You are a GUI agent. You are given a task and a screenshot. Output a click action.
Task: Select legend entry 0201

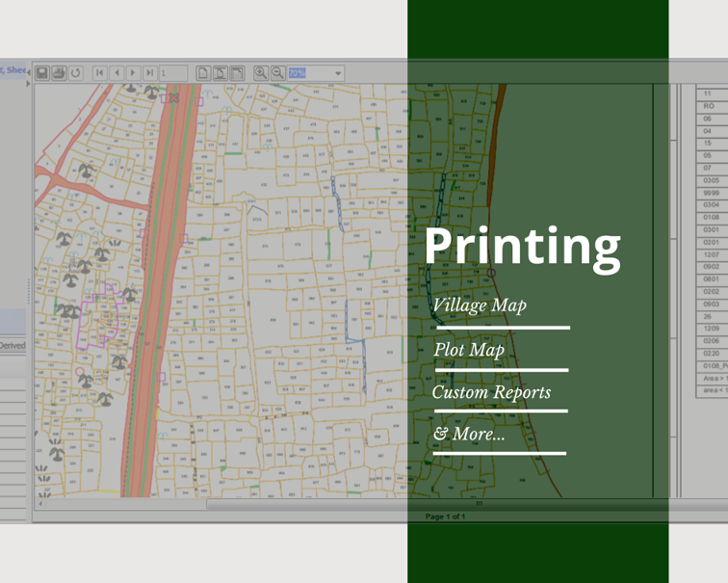pos(711,242)
